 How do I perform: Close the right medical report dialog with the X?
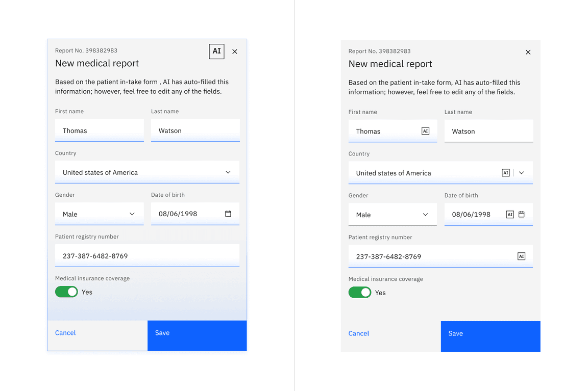click(528, 52)
